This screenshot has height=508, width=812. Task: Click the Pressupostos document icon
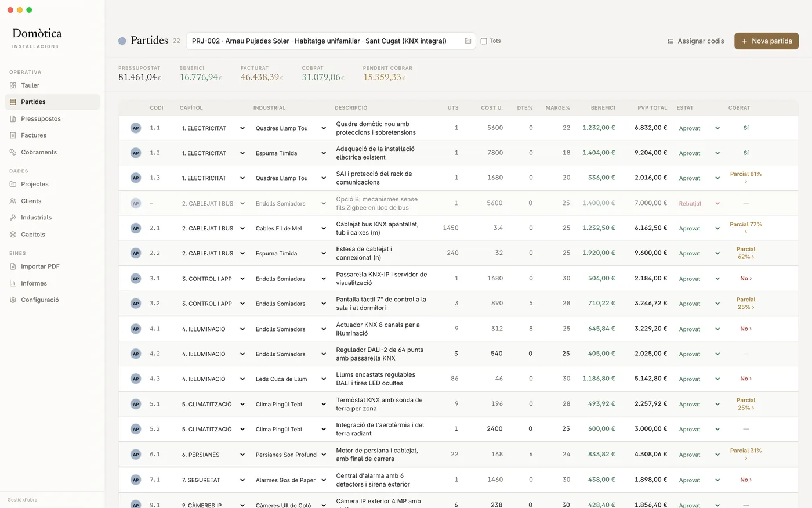click(x=13, y=118)
